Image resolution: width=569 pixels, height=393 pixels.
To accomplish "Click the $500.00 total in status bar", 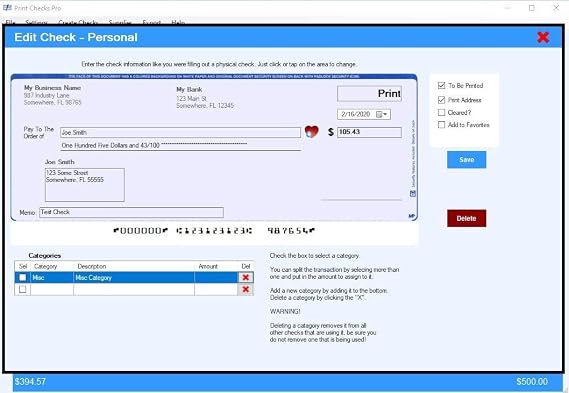I will pos(532,382).
